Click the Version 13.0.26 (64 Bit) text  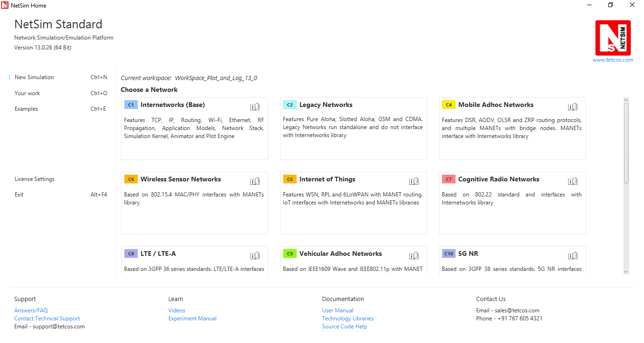(43, 48)
